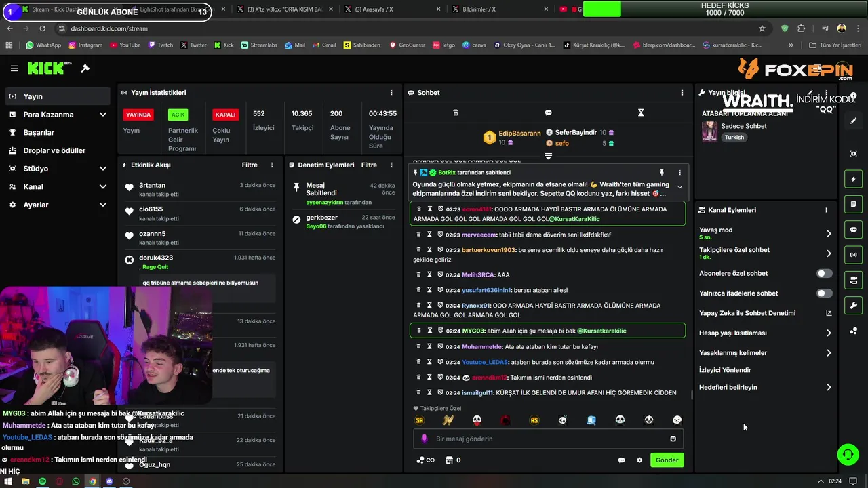This screenshot has height=488, width=868.
Task: Click the camera moderation icon in right toolbar
Action: (853, 280)
